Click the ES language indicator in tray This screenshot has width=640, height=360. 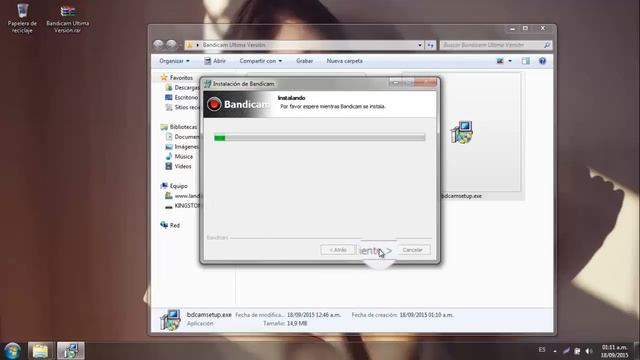(x=542, y=350)
